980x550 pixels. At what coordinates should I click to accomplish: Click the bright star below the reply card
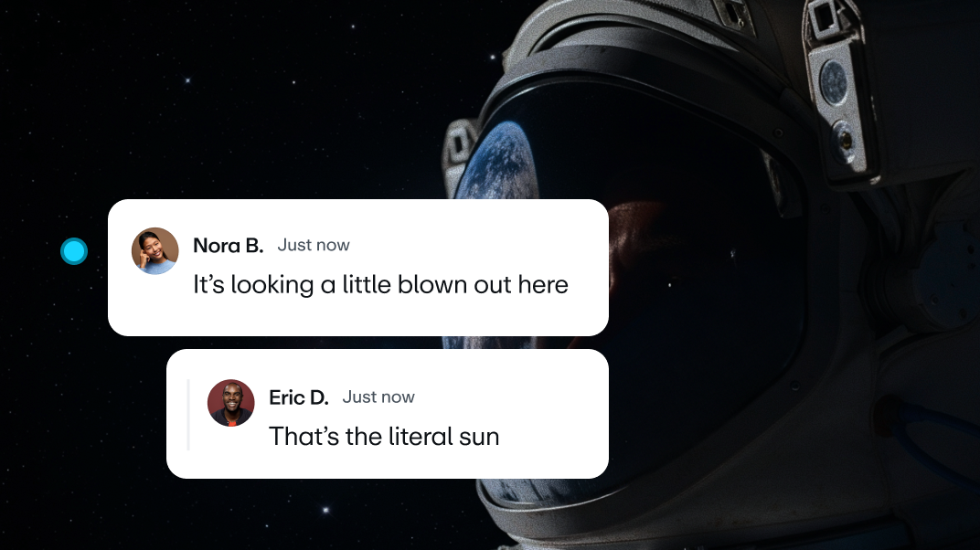325,510
